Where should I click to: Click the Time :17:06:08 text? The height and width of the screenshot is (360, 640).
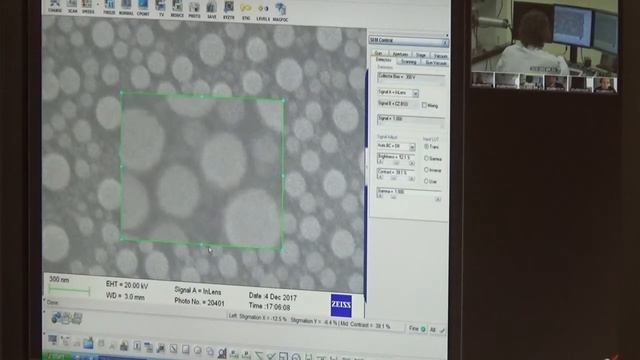269,307
